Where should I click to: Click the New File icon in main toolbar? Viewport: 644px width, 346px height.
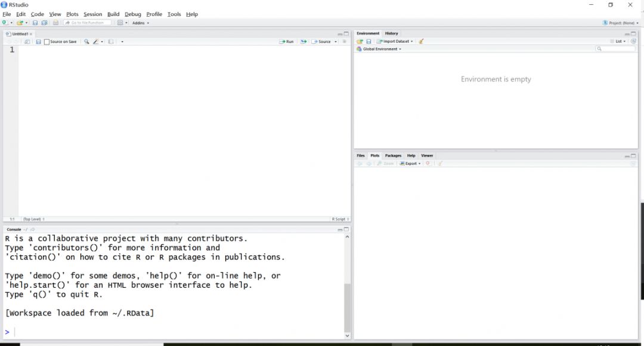5,23
